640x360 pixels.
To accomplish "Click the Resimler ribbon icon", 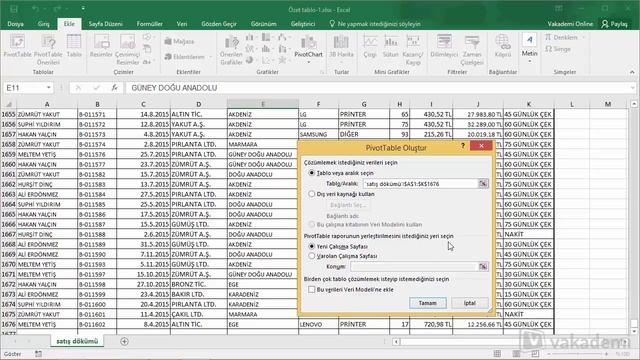I will [x=101, y=46].
